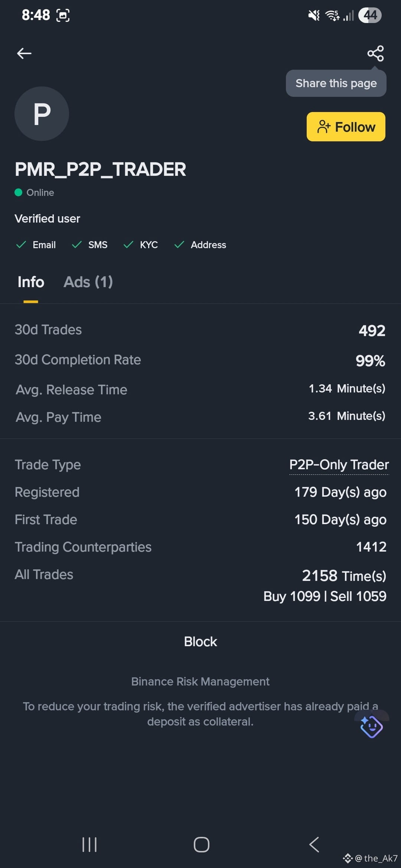
Task: Tap the underlined P2P-Only Trader label
Action: [x=339, y=465]
